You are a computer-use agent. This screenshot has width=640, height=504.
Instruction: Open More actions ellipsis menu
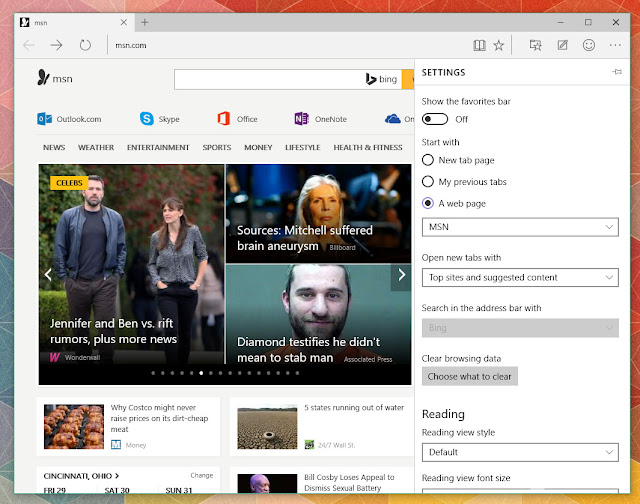(615, 45)
